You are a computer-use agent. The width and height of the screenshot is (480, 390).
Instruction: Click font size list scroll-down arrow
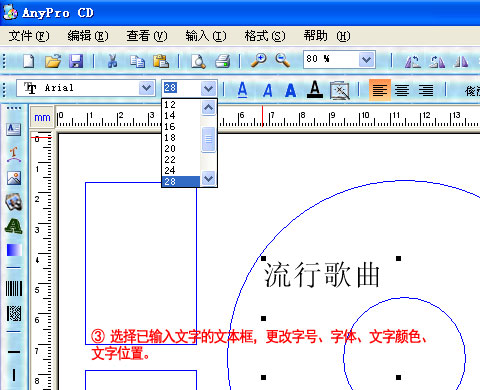tap(209, 178)
